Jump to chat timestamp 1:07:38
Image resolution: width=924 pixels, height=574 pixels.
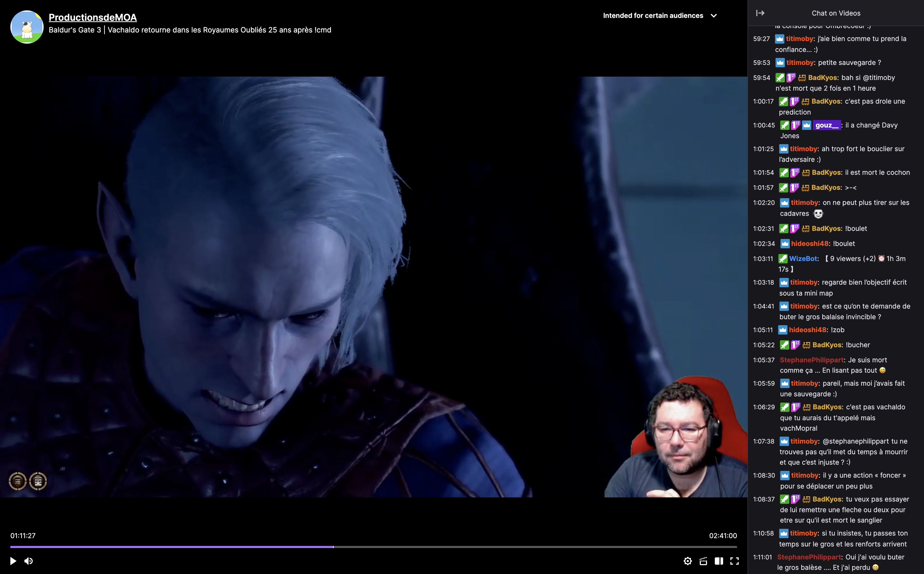coord(764,441)
